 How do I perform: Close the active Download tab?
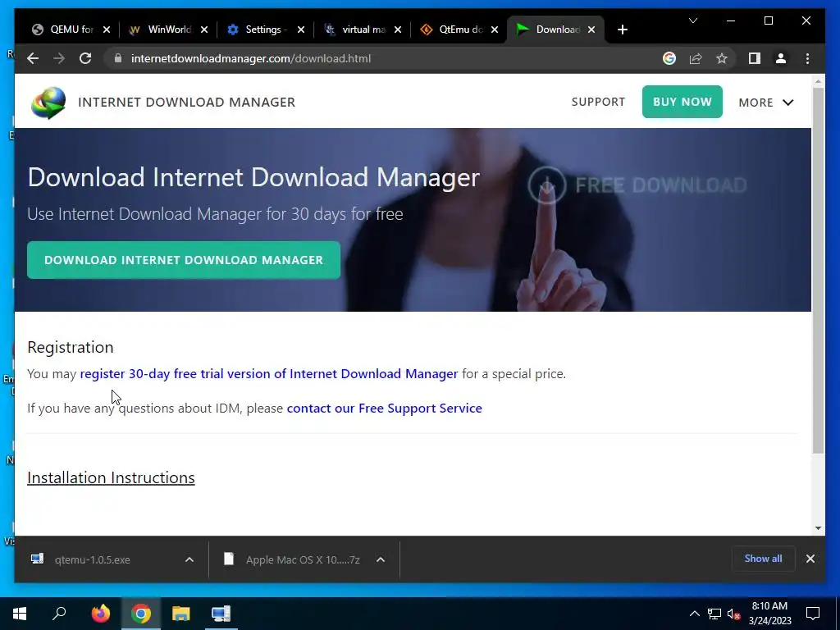591,30
